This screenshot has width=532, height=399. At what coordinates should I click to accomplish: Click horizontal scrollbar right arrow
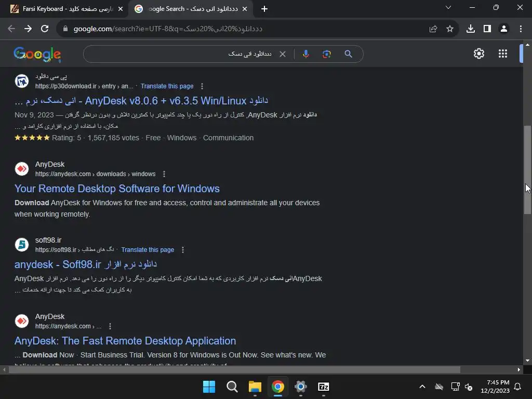pyautogui.click(x=519, y=369)
